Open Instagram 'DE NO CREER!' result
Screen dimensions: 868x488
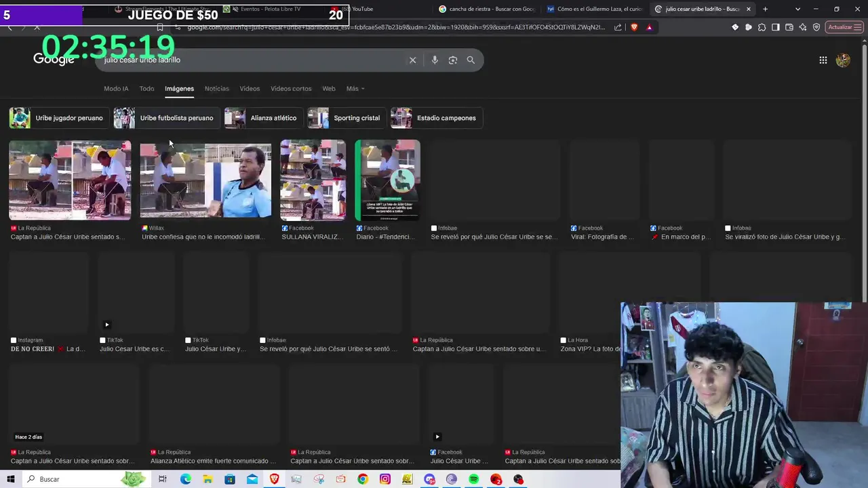(47, 349)
